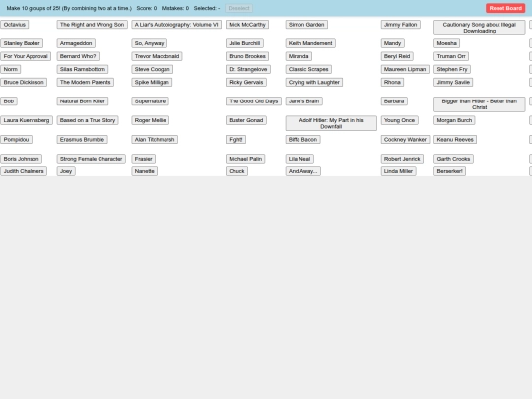Click Strong Female Character tile
Image resolution: width=532 pixels, height=399 pixels.
click(92, 159)
